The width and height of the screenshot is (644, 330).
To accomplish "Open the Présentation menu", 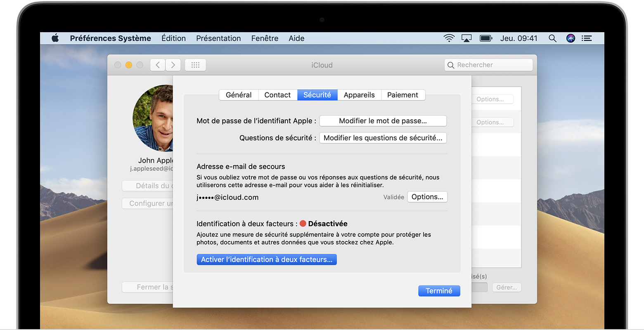I will pos(218,38).
